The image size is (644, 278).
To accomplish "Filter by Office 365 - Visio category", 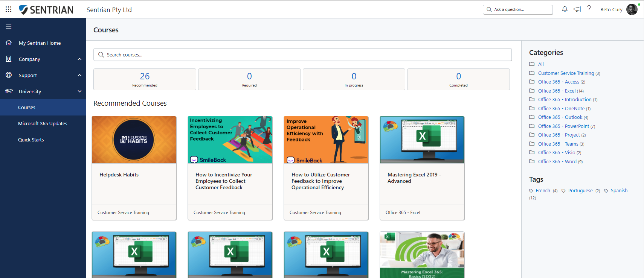I will (557, 152).
